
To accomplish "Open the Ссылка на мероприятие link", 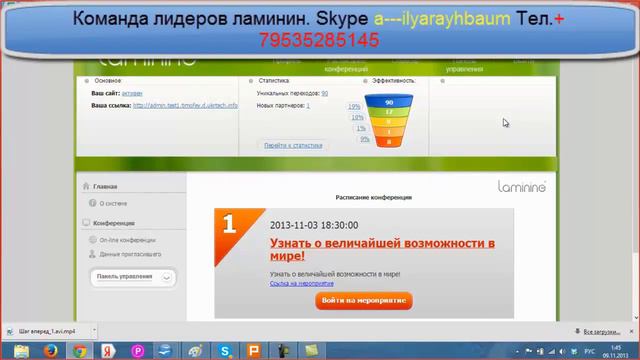I will 302,283.
